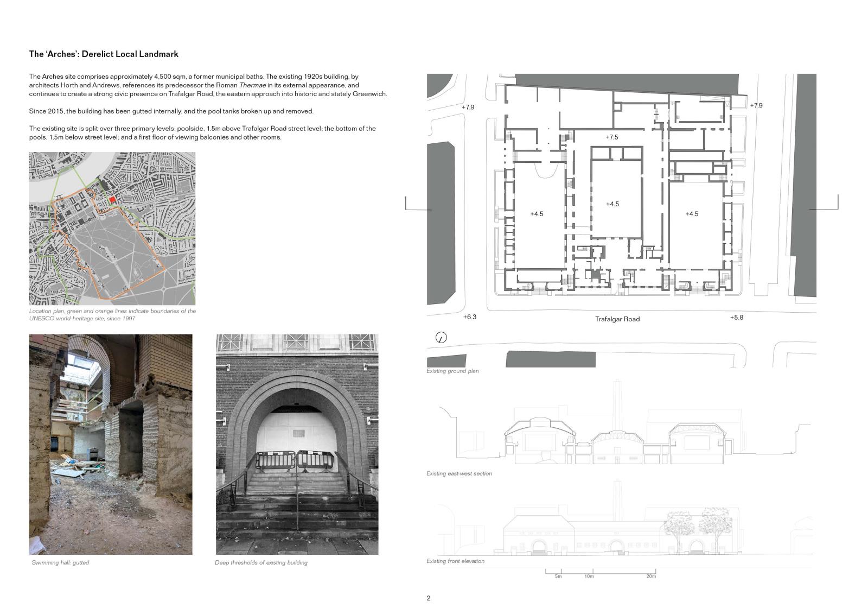Click the paragraph starting 'Since 2015'
Screen dimensions: 868x614
point(171,111)
